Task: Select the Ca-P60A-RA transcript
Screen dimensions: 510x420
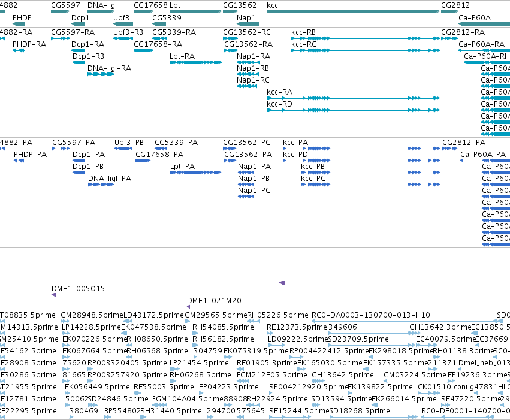Action: (x=484, y=50)
